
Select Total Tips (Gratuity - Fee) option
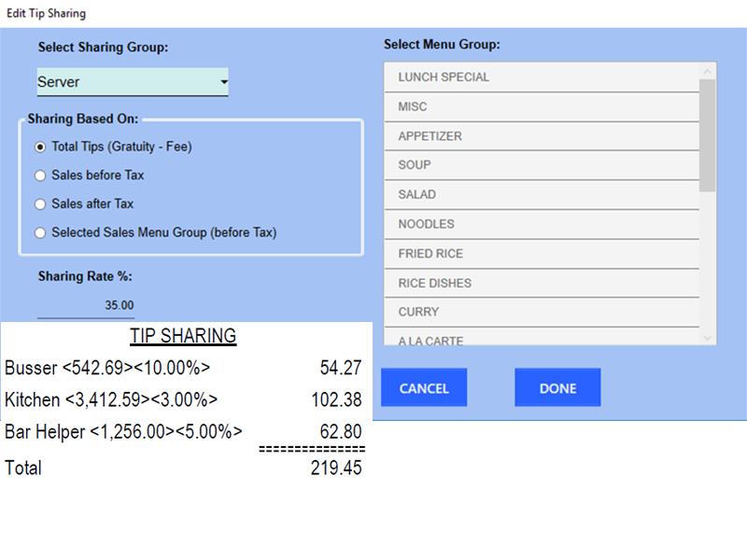click(x=40, y=147)
